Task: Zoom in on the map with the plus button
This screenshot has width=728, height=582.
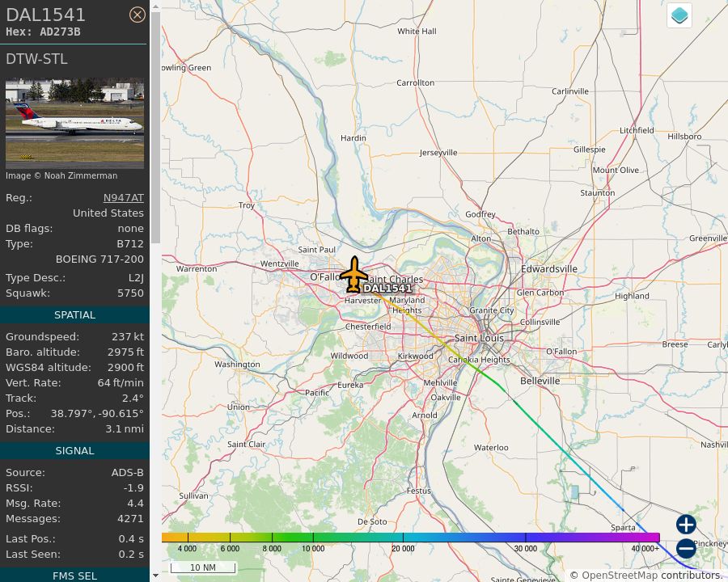Action: (685, 525)
